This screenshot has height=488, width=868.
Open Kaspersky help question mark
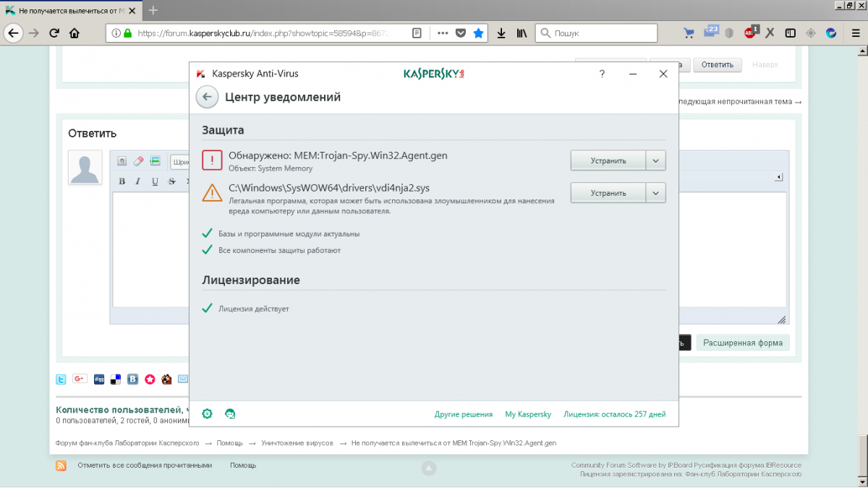(x=602, y=73)
